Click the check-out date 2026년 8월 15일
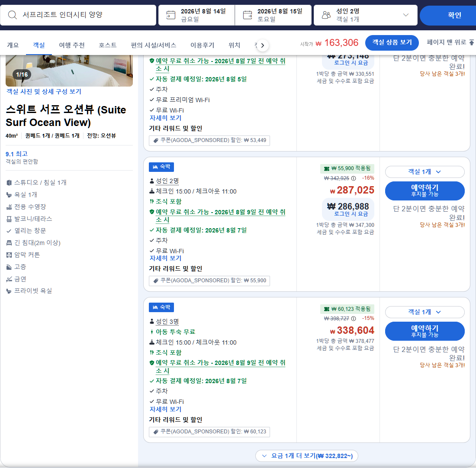 pyautogui.click(x=280, y=11)
